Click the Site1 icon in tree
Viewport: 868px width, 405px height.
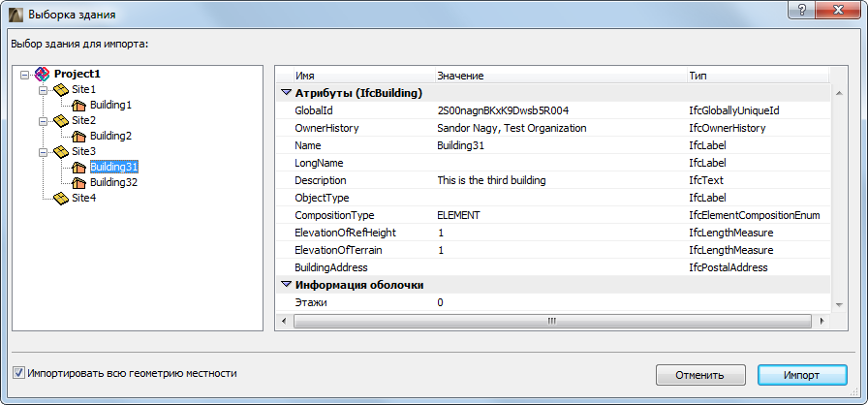coord(60,89)
